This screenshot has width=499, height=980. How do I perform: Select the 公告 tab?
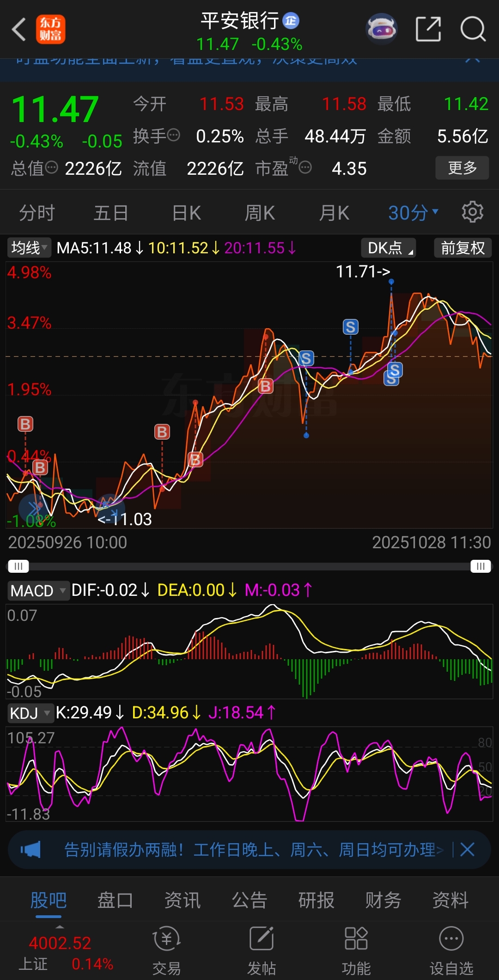[249, 900]
